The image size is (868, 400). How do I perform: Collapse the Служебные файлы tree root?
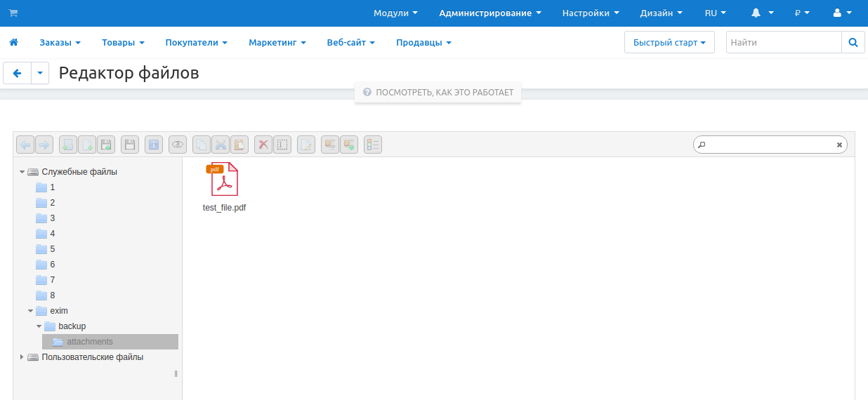pos(22,172)
